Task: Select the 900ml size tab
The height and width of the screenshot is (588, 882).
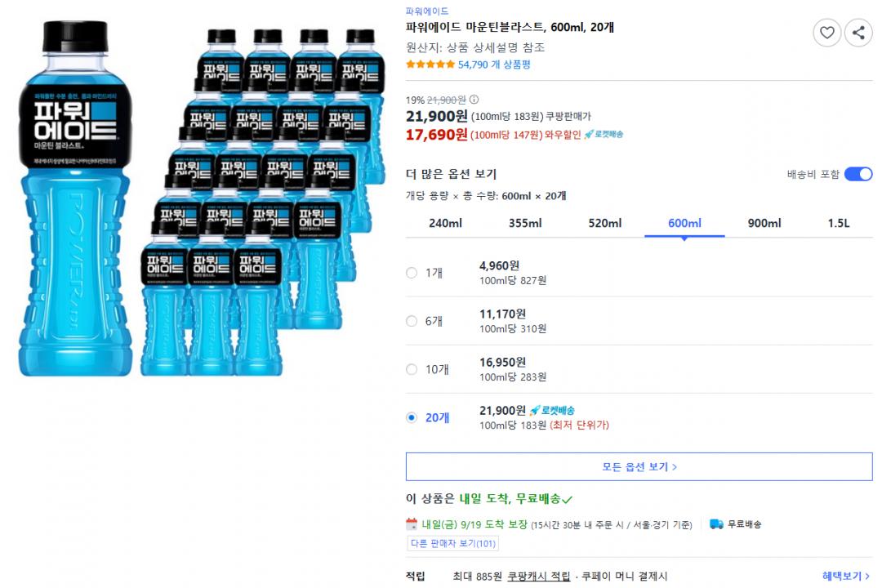Action: [x=764, y=224]
